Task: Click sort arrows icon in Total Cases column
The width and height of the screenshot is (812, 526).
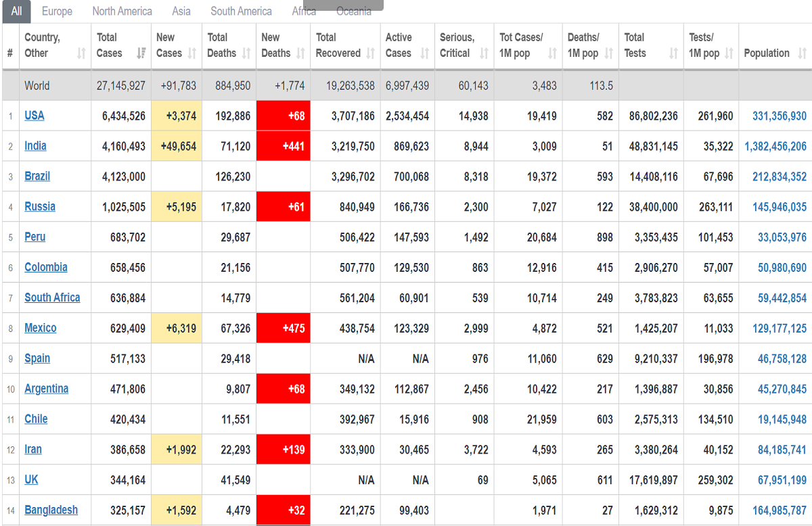Action: 141,53
